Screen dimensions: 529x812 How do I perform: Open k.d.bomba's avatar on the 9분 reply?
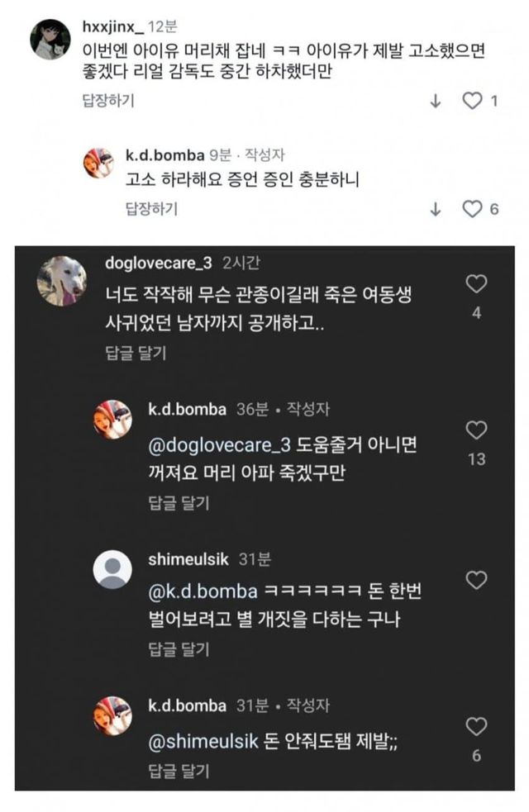tap(100, 163)
